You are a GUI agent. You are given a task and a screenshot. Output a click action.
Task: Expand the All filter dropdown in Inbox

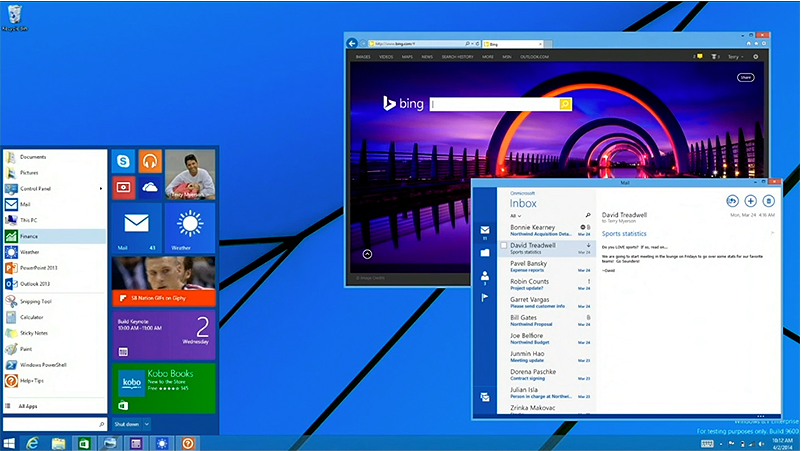tap(516, 215)
